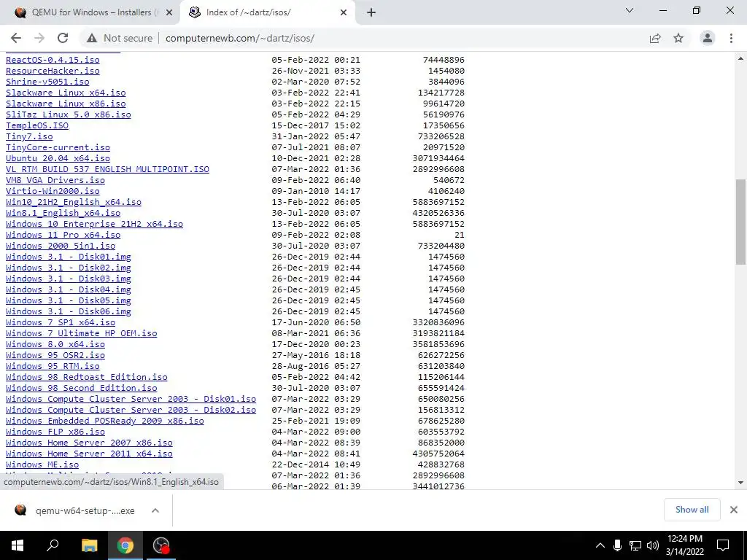The height and width of the screenshot is (560, 747).
Task: Open TinyCore-current.iso link
Action: pos(58,147)
